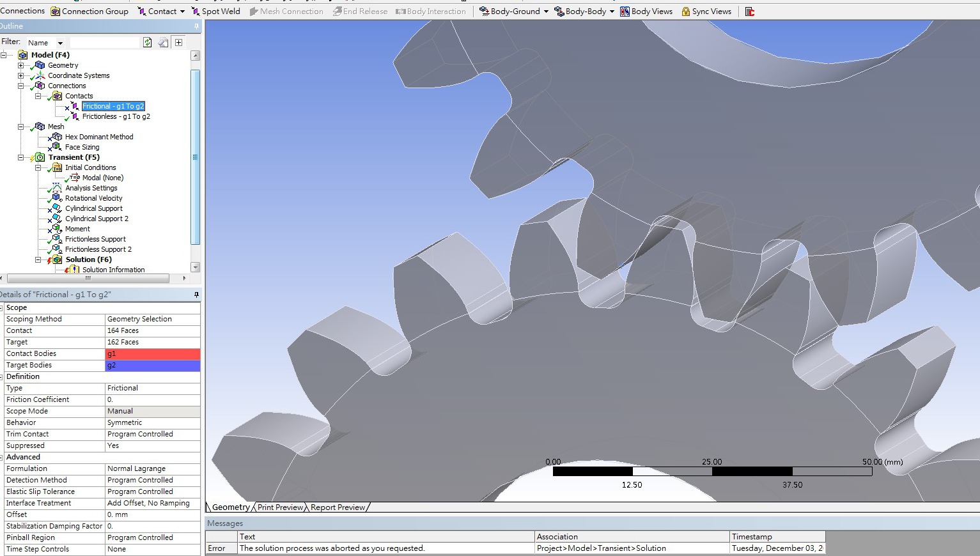Screen dimensions: 980x556
Task: Click the expand-all plus icon in the filter bar
Action: tap(179, 42)
